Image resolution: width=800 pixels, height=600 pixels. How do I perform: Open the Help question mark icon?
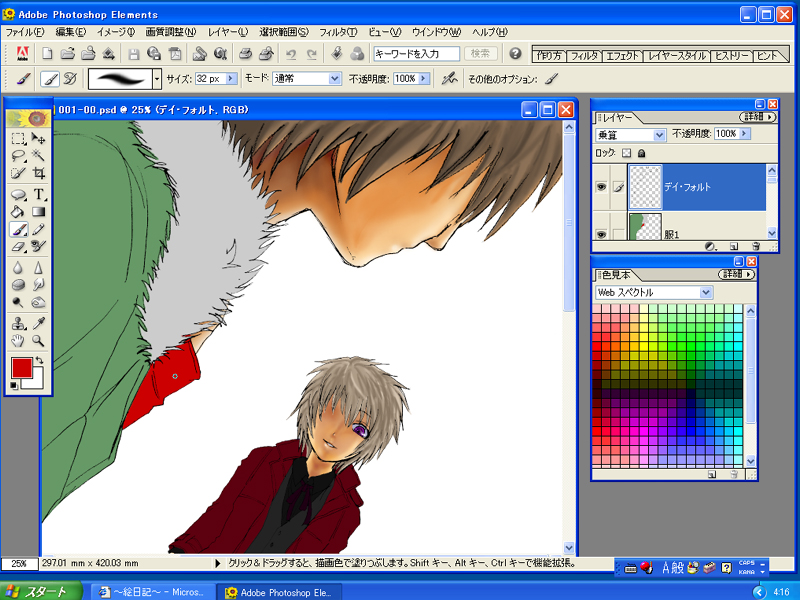515,53
